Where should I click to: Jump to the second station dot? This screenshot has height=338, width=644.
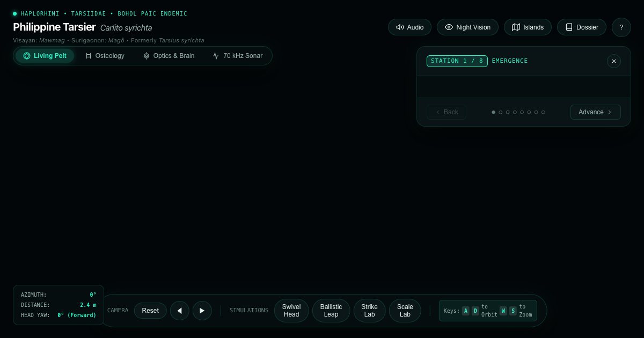coord(501,112)
